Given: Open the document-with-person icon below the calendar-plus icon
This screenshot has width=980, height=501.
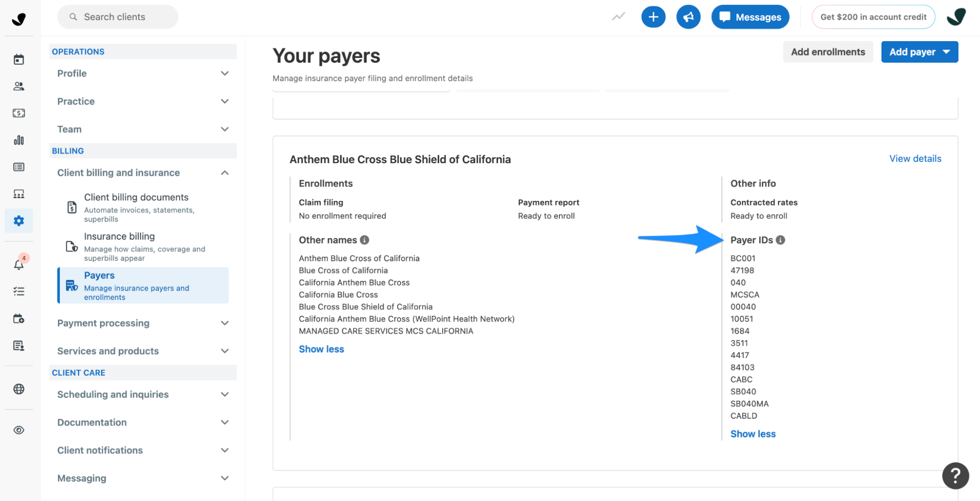Looking at the screenshot, I should (19, 346).
